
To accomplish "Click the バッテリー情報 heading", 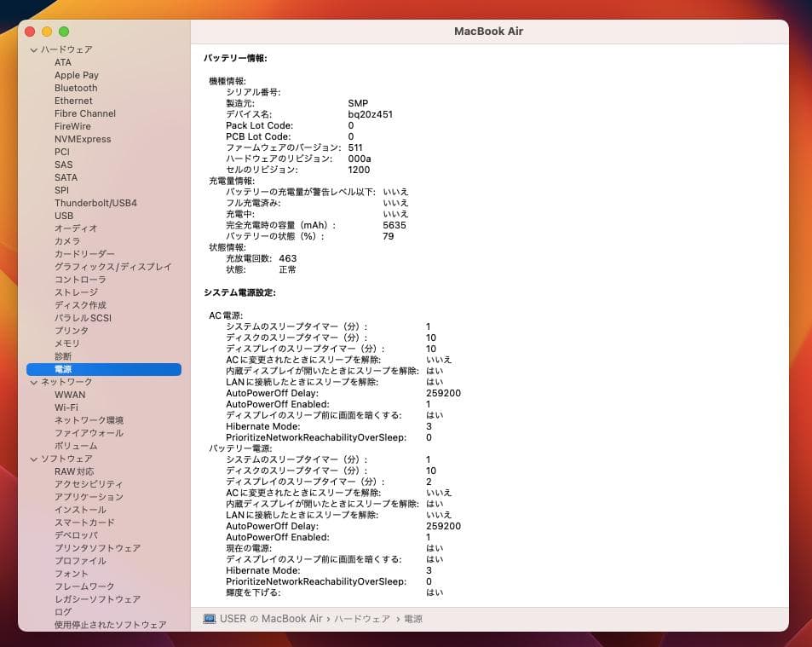I will click(236, 59).
